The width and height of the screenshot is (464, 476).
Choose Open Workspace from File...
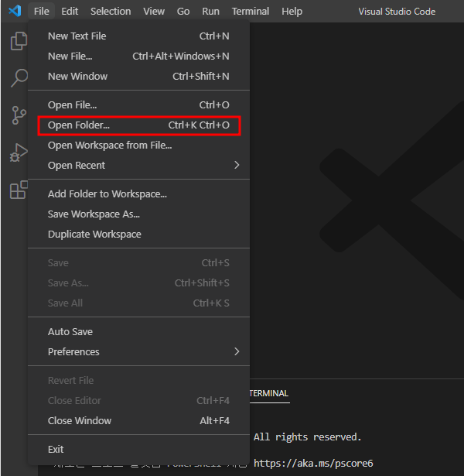pyautogui.click(x=139, y=145)
